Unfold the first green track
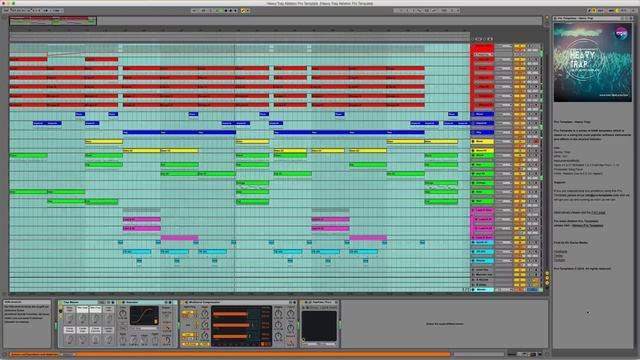The width and height of the screenshot is (640, 360). (473, 156)
